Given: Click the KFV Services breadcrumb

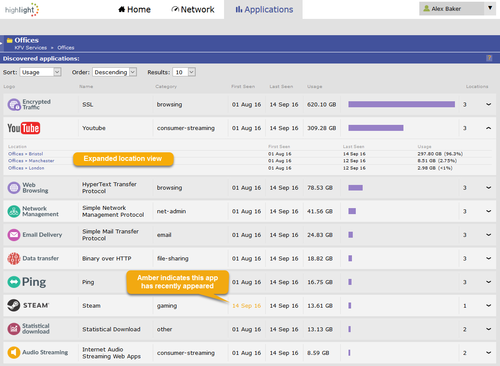Looking at the screenshot, I should coord(31,48).
